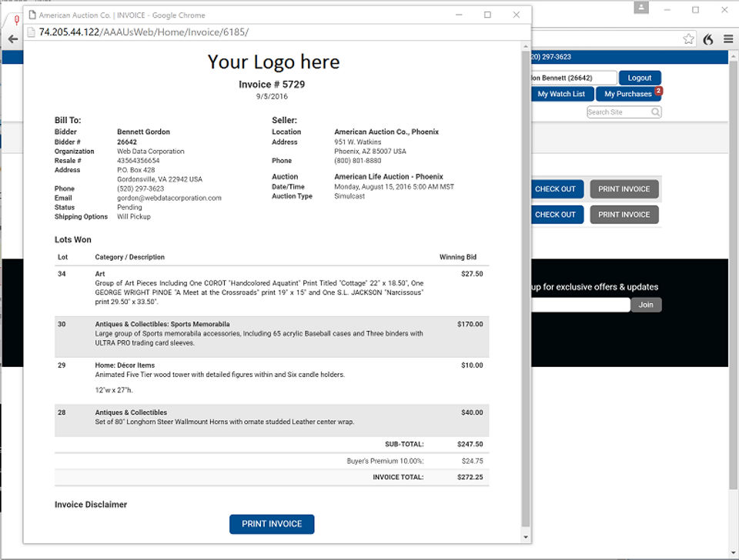The height and width of the screenshot is (560, 739).
Task: Click the newsletter email input field
Action: point(580,305)
